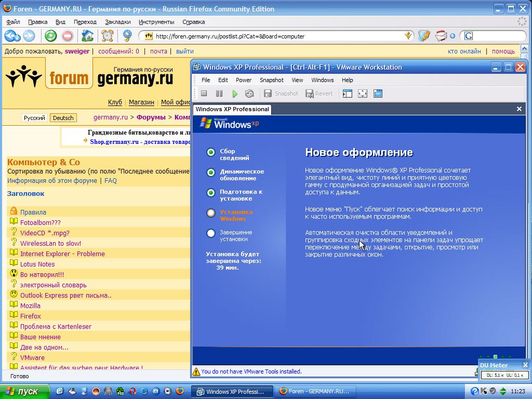Toggle the VMware sidebar view icon
Viewport: 532px width, 399px height.
click(x=348, y=94)
